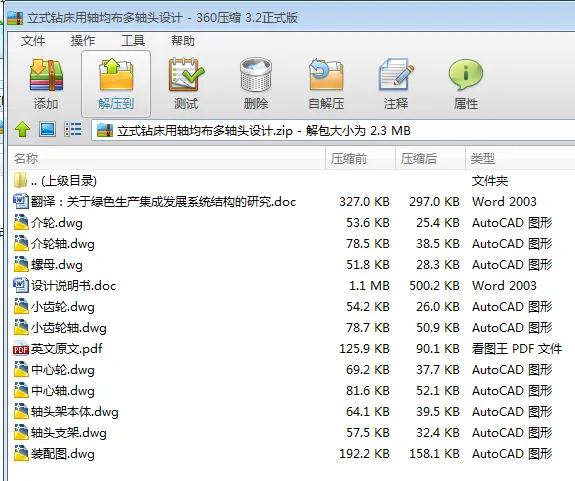This screenshot has width=575, height=481.
Task: Select file name 螺母.dwg
Action: point(57,265)
